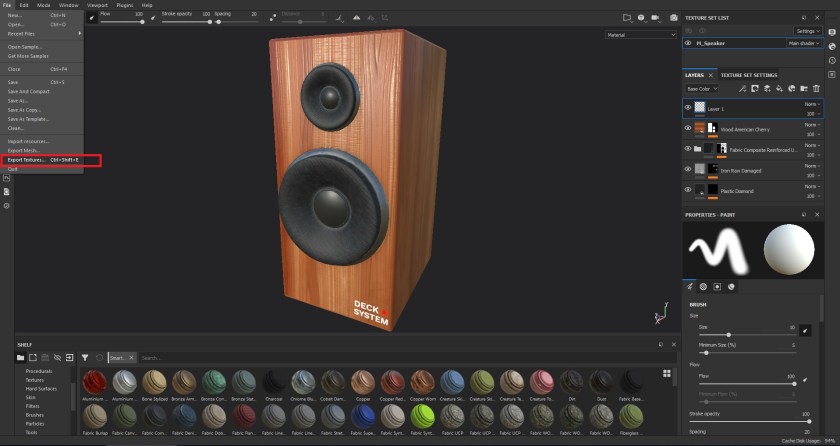Open the Base Color channel dropdown

701,89
